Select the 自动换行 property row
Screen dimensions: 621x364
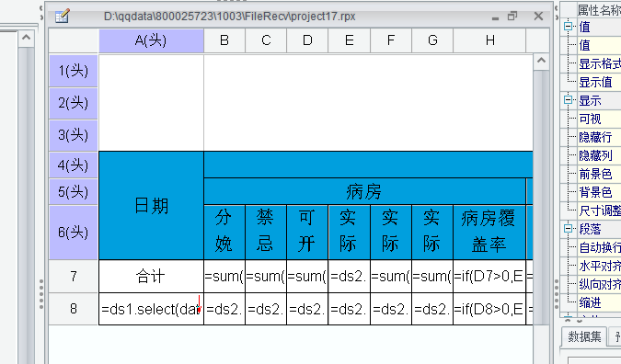click(599, 247)
